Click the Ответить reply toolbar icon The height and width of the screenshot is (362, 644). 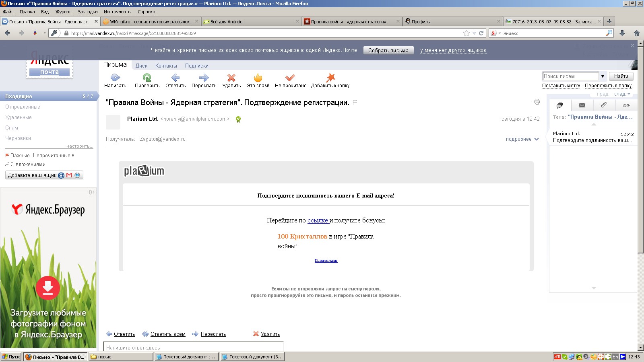point(175,77)
